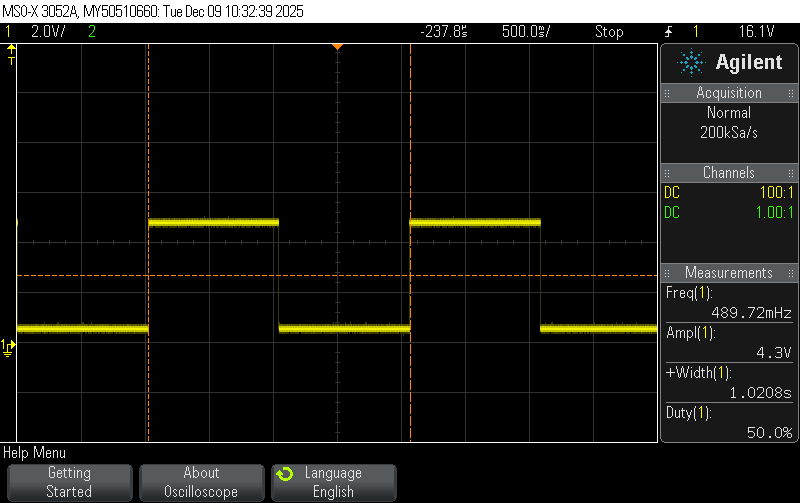The image size is (800, 503).
Task: Click the channel 1 ground reference marker
Action: [x=8, y=347]
